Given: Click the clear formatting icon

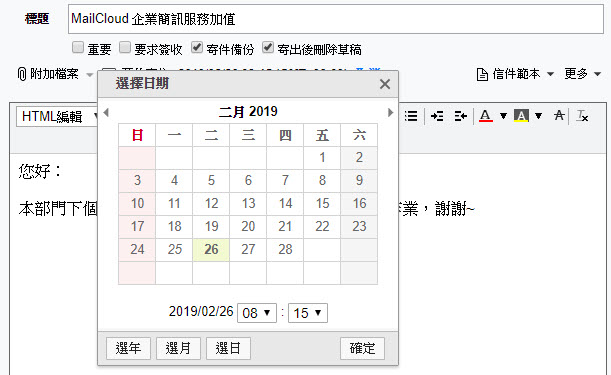Looking at the screenshot, I should pos(583,116).
